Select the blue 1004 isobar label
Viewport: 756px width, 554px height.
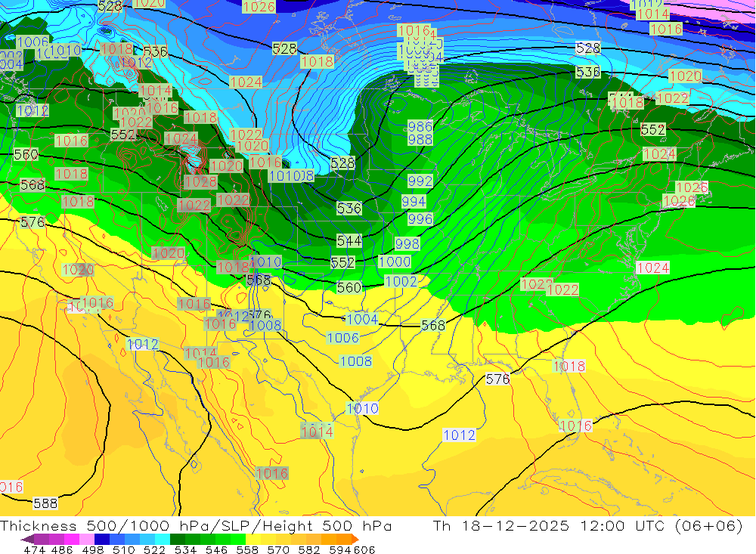362,319
